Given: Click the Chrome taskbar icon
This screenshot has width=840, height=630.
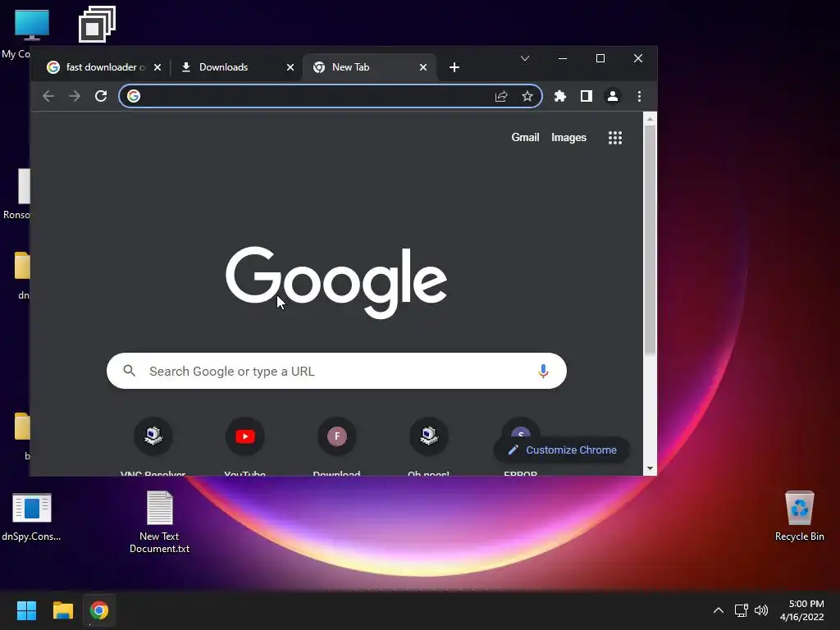Looking at the screenshot, I should tap(98, 610).
